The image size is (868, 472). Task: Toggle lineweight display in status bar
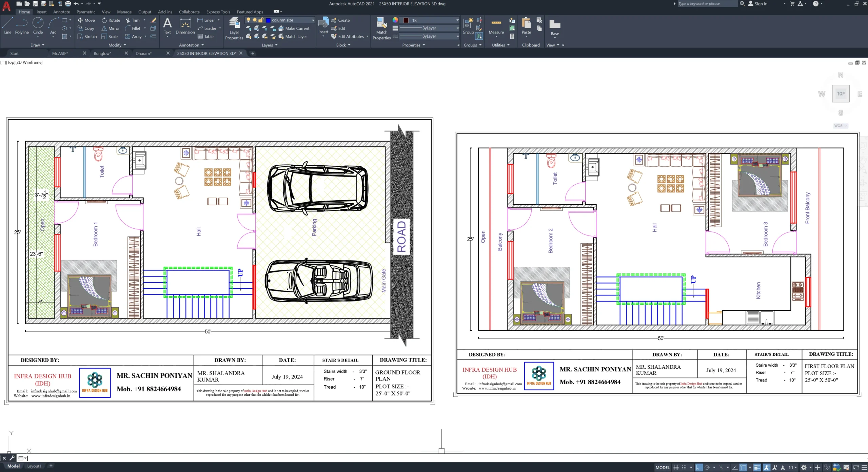coord(757,468)
